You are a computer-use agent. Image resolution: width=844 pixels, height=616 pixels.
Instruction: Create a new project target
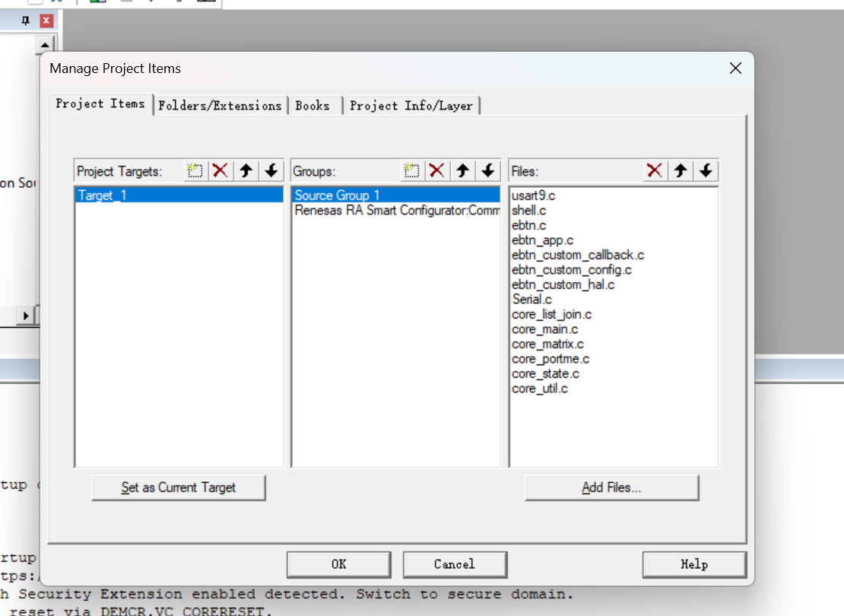[195, 171]
